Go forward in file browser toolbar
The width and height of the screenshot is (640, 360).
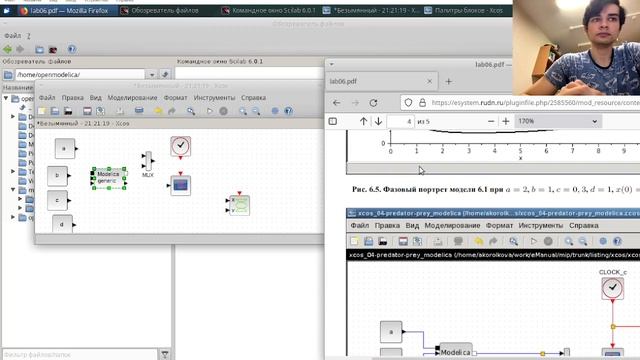[x=20, y=50]
